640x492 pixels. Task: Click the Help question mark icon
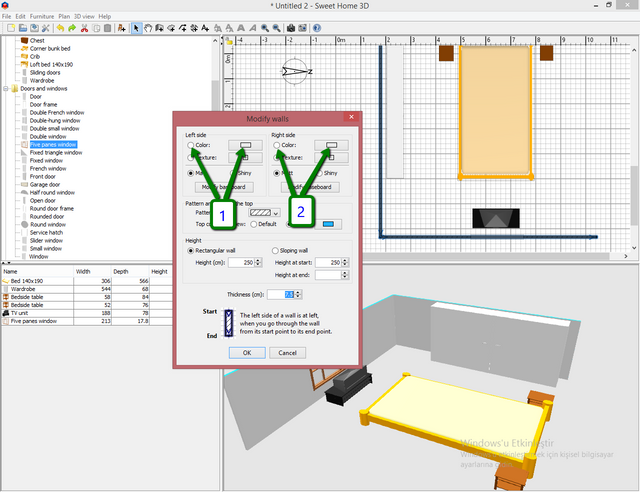click(316, 29)
